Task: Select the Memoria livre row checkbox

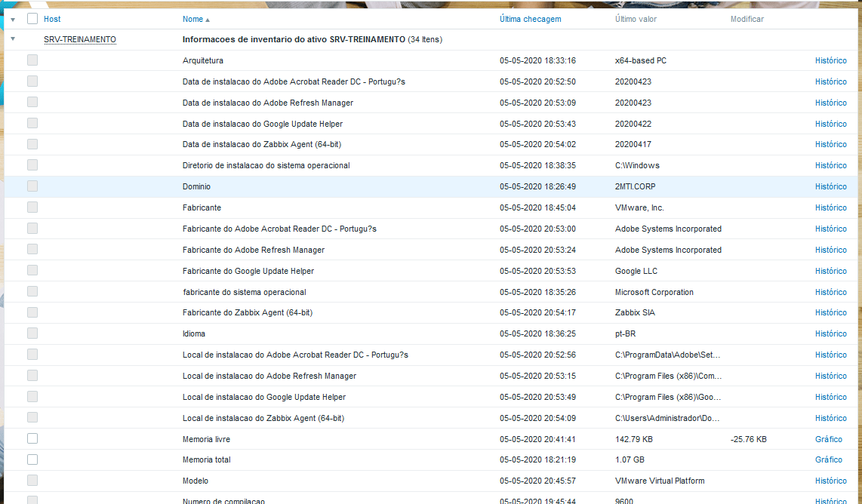Action: click(32, 438)
